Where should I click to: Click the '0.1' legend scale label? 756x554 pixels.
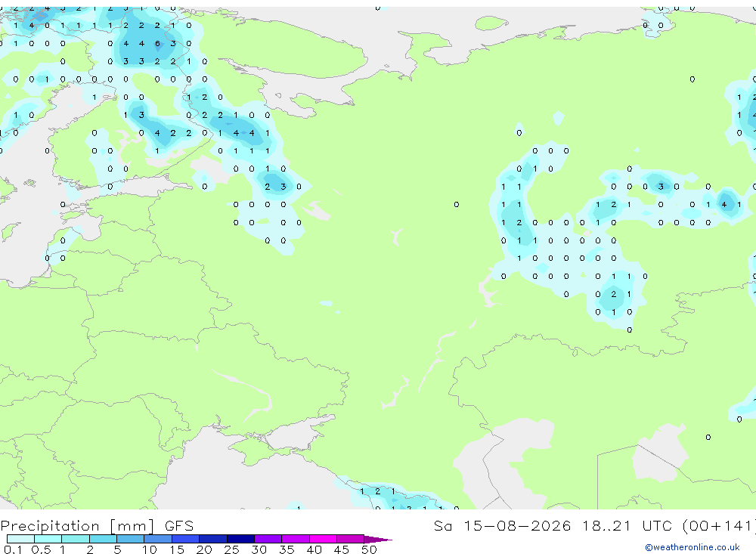click(x=13, y=549)
